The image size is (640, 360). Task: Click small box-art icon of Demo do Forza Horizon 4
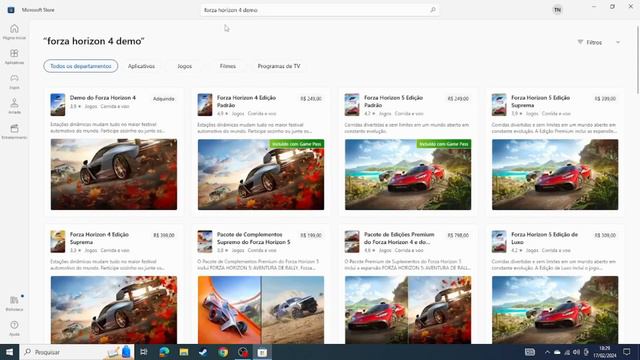point(58,105)
